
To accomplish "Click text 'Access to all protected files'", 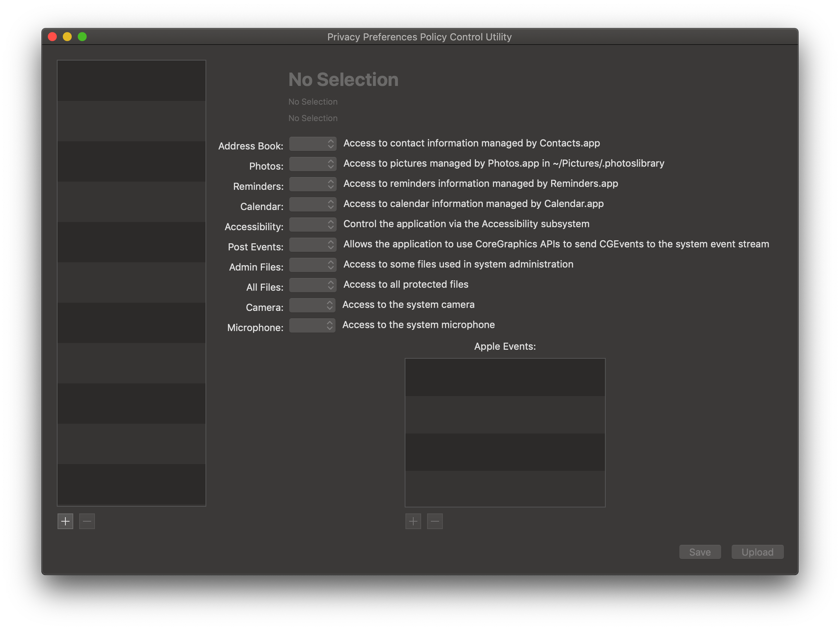I will [x=405, y=284].
